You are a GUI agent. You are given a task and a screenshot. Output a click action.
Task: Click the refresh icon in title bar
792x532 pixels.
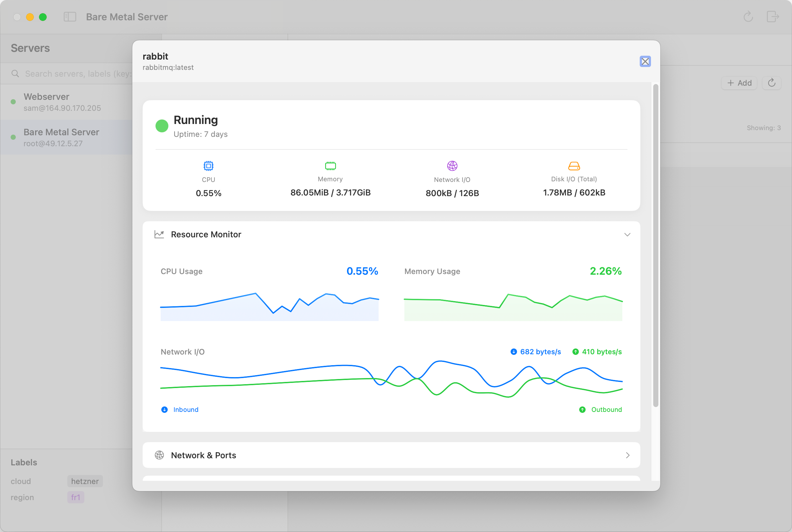748,17
